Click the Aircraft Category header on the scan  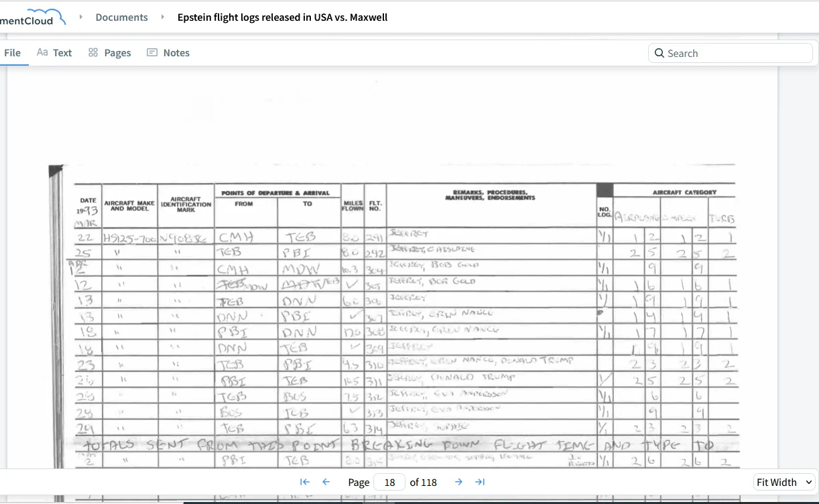[684, 192]
